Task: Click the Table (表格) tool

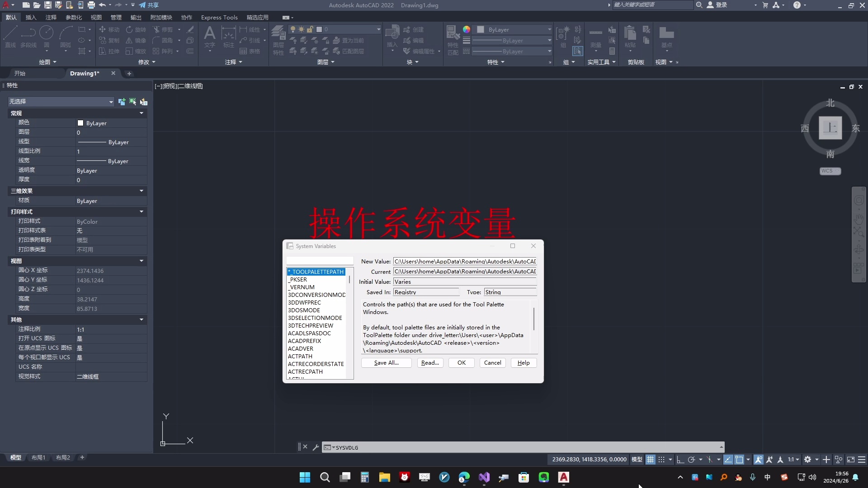Action: (x=250, y=51)
